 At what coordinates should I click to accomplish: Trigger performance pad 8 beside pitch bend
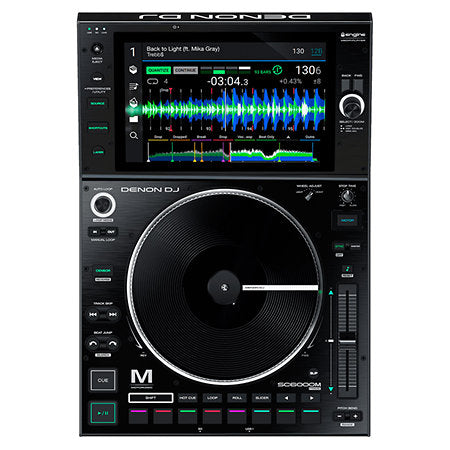click(311, 416)
